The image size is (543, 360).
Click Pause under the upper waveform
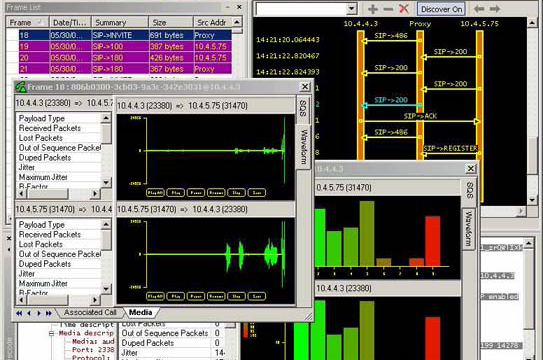(x=196, y=192)
